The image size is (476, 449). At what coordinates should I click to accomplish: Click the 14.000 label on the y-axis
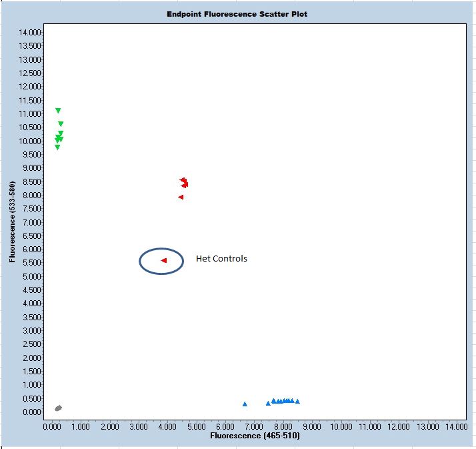(x=33, y=32)
